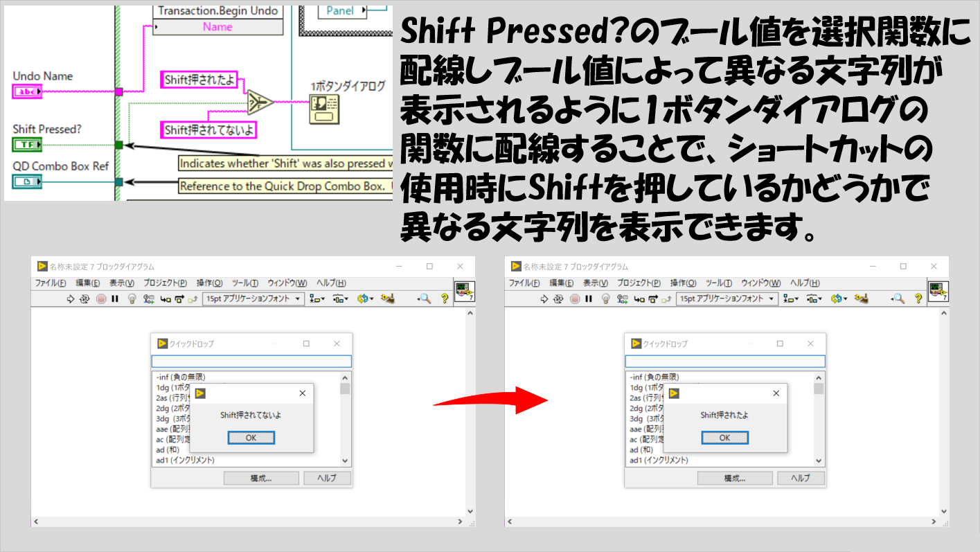Click the 1ボタンダイアログ function node
Viewport: 980px width, 552px height.
click(323, 109)
